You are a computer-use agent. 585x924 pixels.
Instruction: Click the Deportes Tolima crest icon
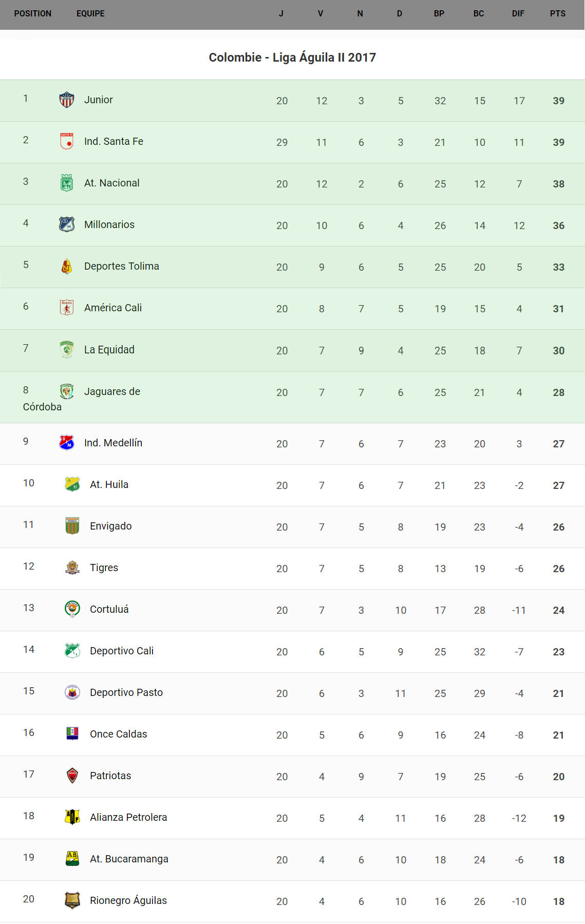coord(67,266)
